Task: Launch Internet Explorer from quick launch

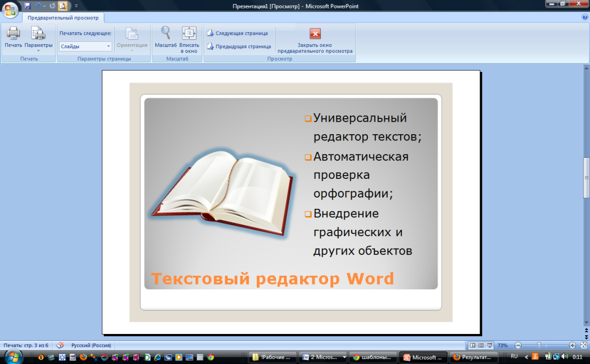Action: pyautogui.click(x=158, y=357)
